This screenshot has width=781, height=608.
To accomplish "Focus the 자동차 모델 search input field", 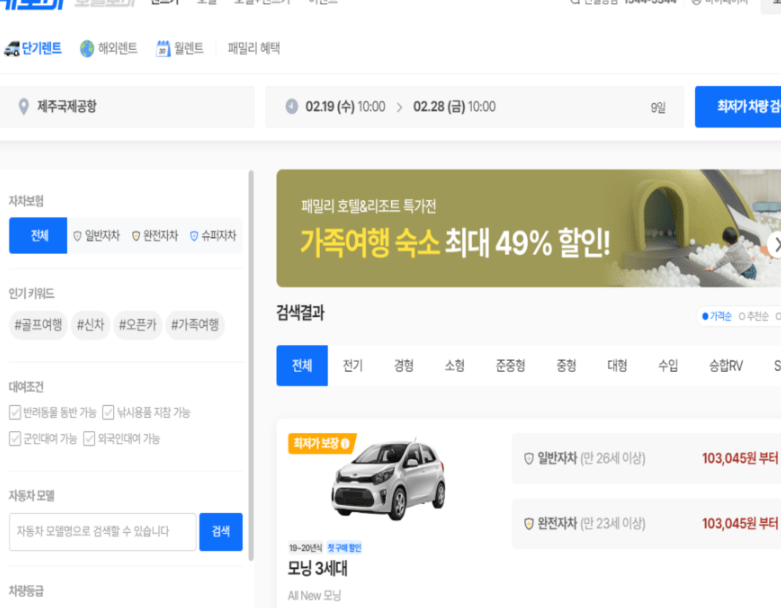I will tap(103, 532).
